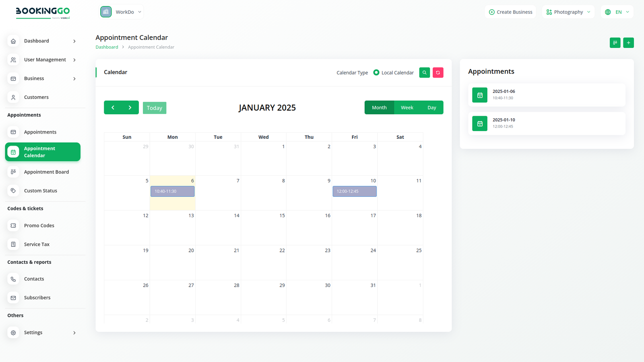This screenshot has height=362, width=644.
Task: Open the WorkDo workspace dropdown
Action: pyautogui.click(x=122, y=12)
